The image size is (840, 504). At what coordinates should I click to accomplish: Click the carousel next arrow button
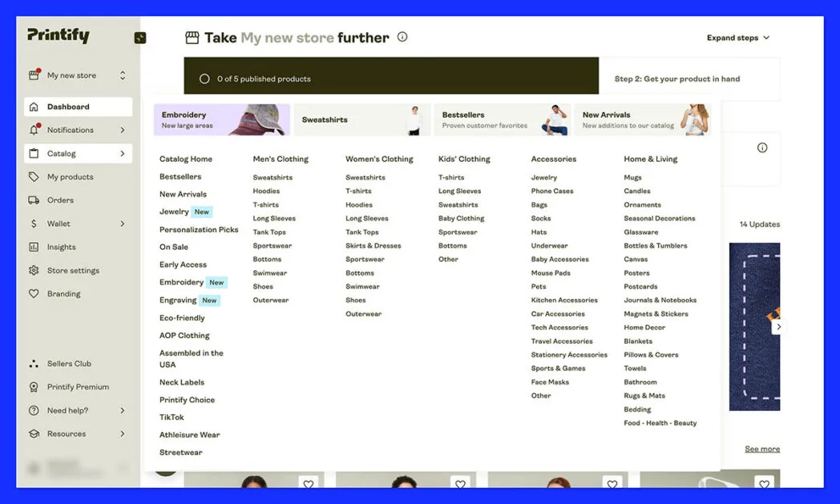777,327
